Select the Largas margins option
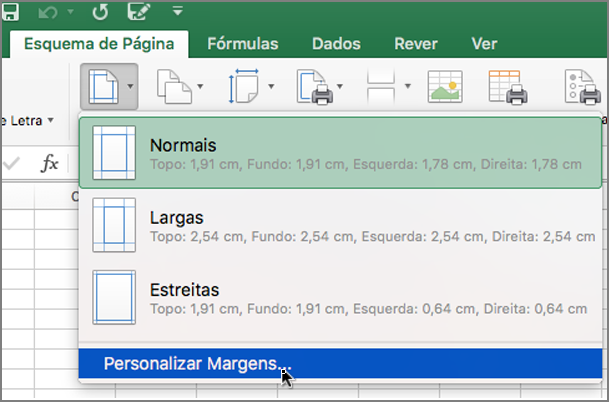The width and height of the screenshot is (609, 402). 341,225
